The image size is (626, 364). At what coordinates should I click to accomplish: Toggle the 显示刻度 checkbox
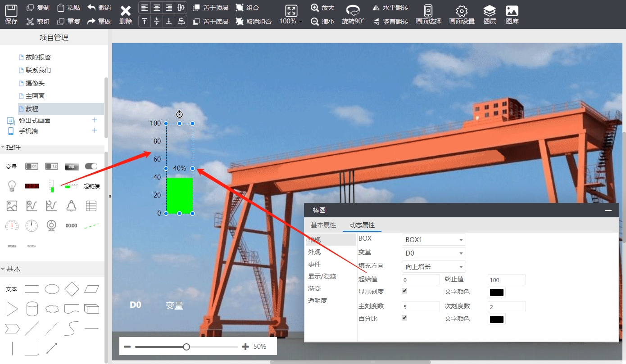tap(404, 291)
